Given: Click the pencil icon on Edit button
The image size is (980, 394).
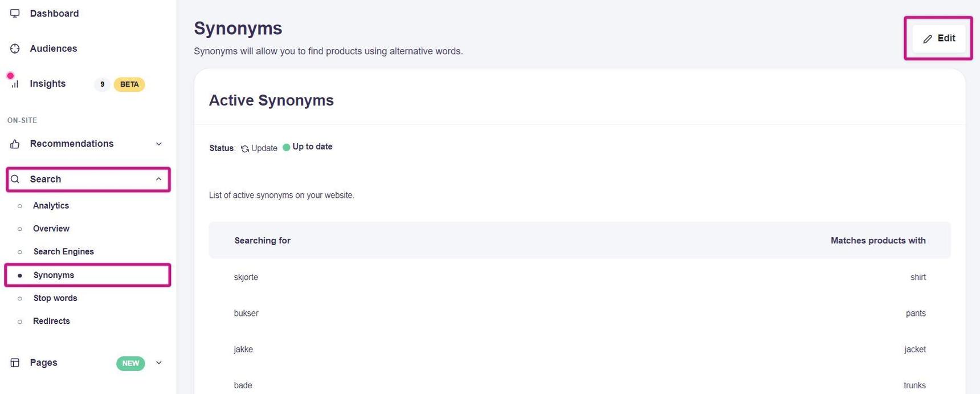Looking at the screenshot, I should pos(928,39).
